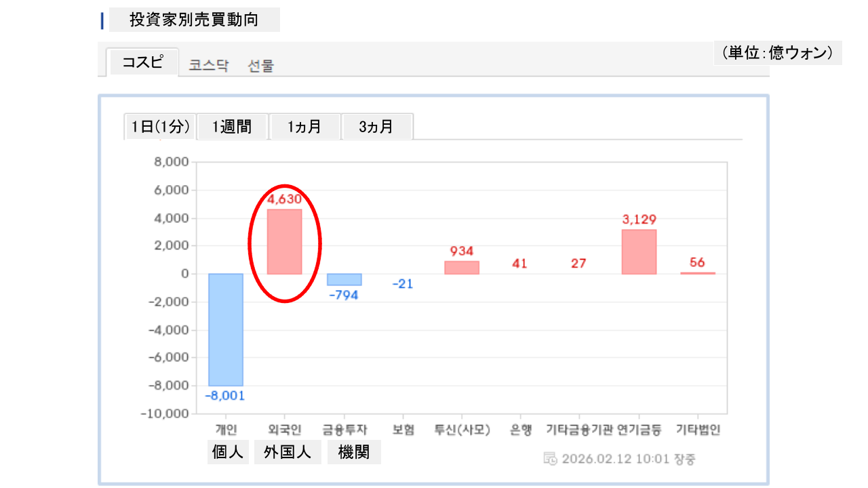Select the blue 금융투자 bar at -794
Screen dimensions: 868x488
point(344,279)
